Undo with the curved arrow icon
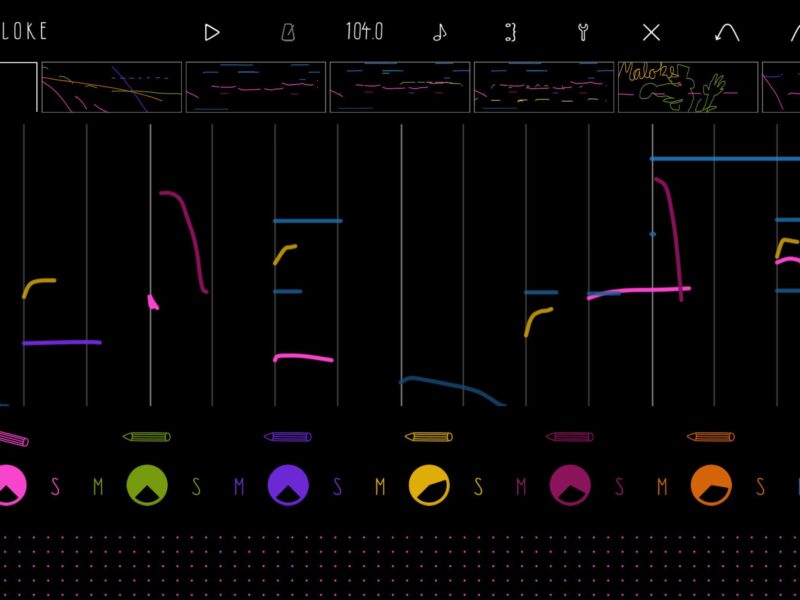Image resolution: width=800 pixels, height=600 pixels. click(x=727, y=33)
